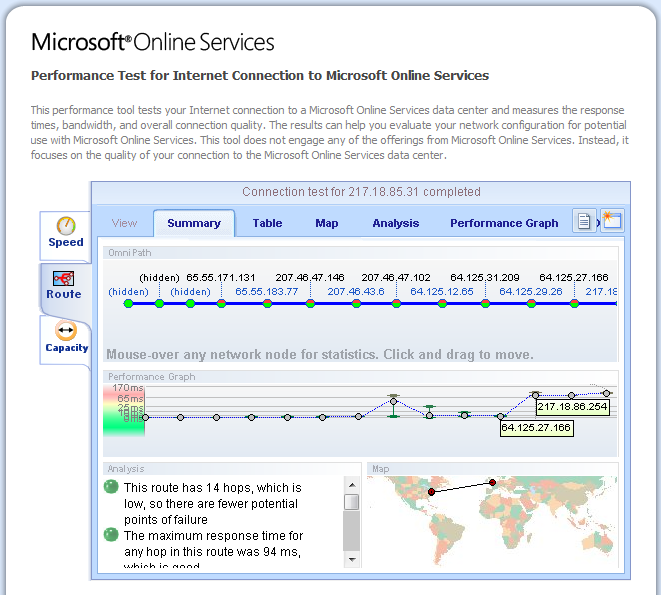Select the Route side tab
Screen dimensions: 661x595
tap(65, 285)
